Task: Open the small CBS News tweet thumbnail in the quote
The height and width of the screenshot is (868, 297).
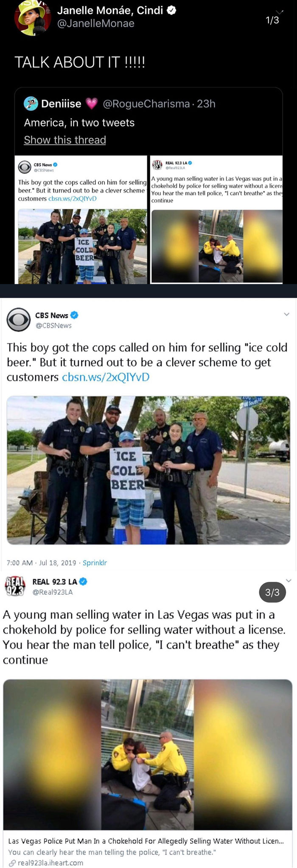Action: pyautogui.click(x=81, y=220)
